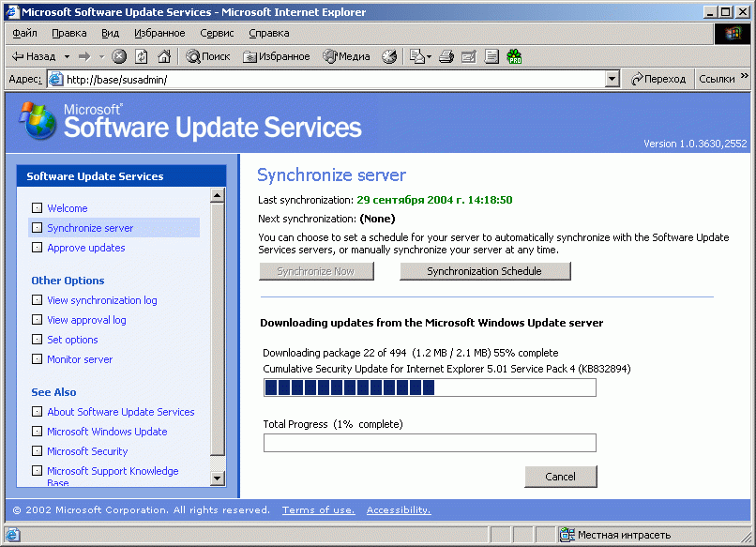Click the Software Update Services globe logo

[x=38, y=121]
